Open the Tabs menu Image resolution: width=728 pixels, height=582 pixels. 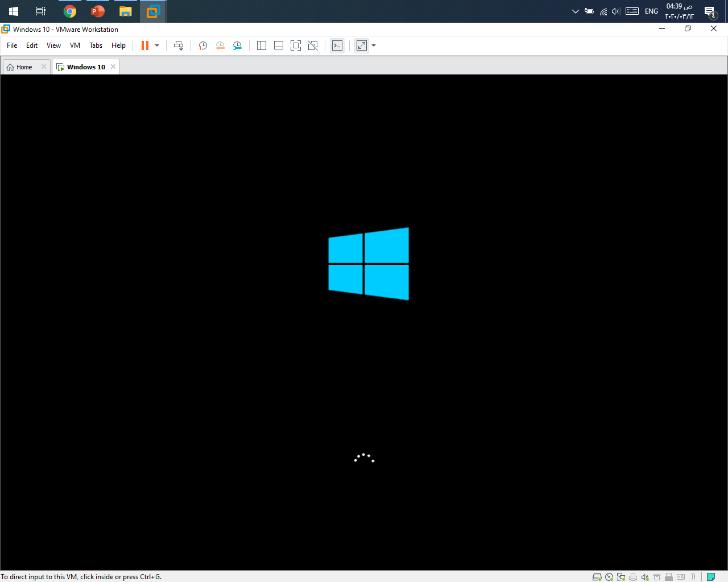click(96, 45)
